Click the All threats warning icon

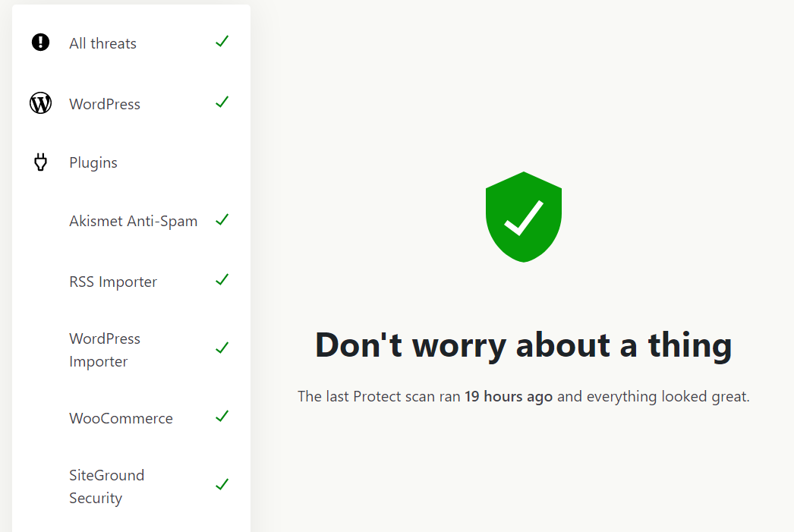pyautogui.click(x=39, y=42)
